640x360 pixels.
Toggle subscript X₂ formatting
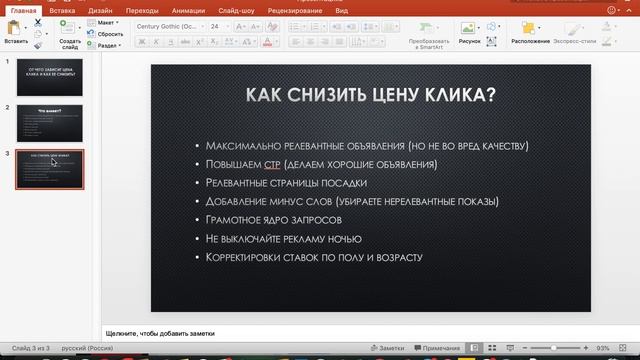click(214, 42)
